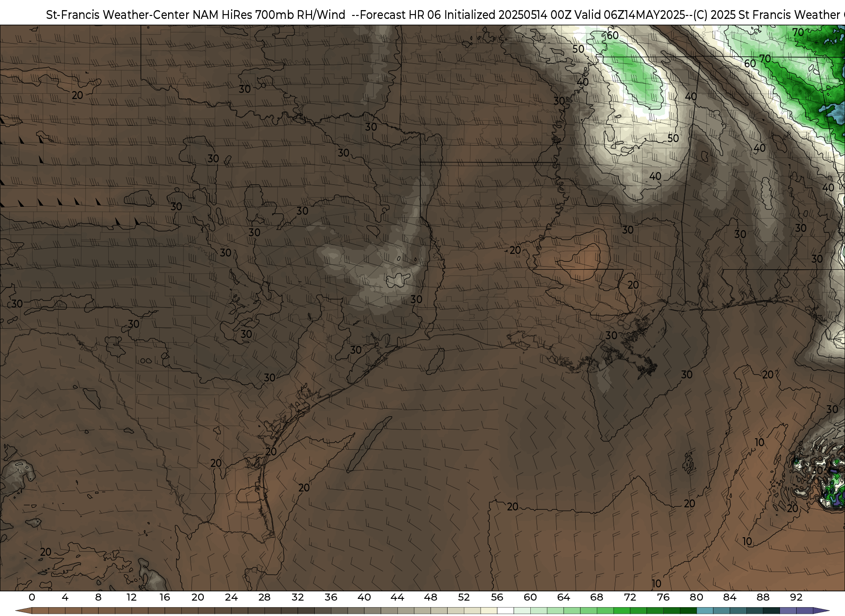Click the colorbar label "12"
Image resolution: width=845 pixels, height=616 pixels.
[132, 598]
